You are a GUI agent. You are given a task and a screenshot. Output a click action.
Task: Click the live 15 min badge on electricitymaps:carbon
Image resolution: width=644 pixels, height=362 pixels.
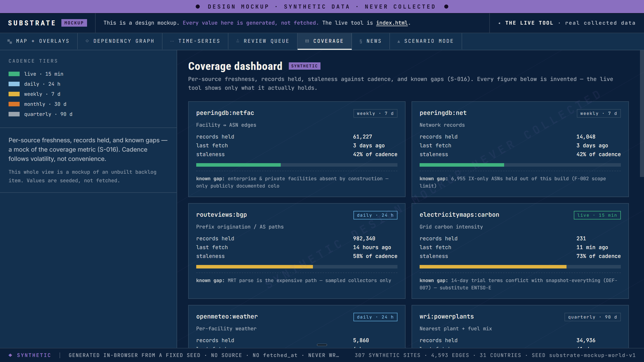click(x=597, y=215)
